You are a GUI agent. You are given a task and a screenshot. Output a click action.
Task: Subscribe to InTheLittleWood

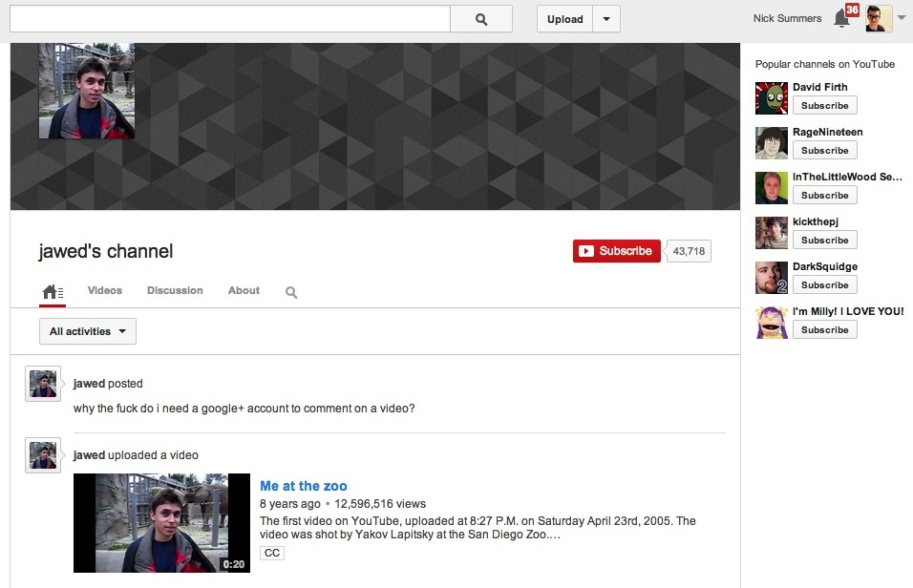point(824,195)
